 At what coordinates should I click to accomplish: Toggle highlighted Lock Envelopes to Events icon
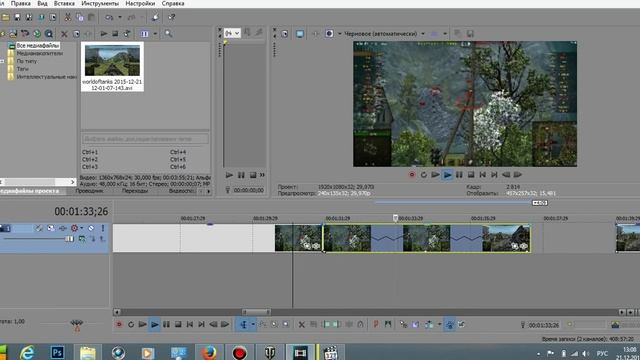click(449, 324)
